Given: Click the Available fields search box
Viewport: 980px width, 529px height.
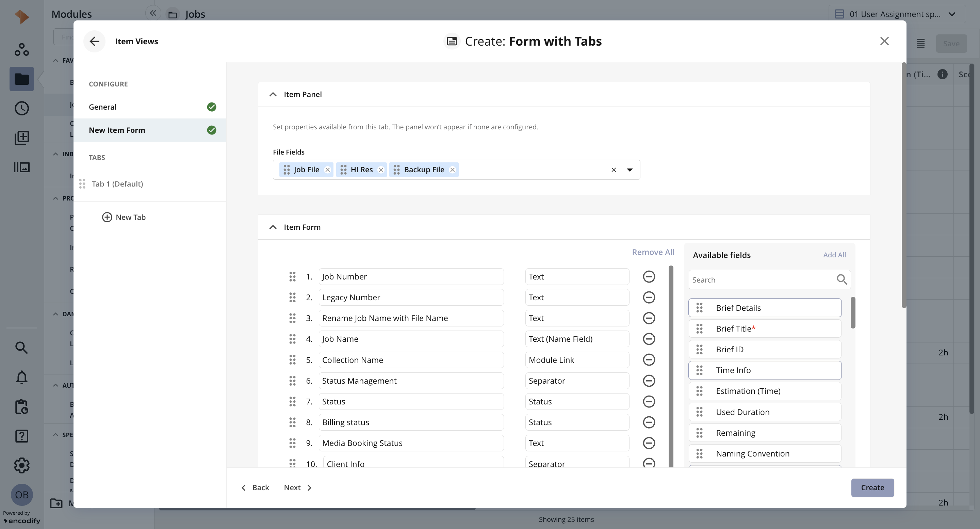Looking at the screenshot, I should (x=769, y=280).
